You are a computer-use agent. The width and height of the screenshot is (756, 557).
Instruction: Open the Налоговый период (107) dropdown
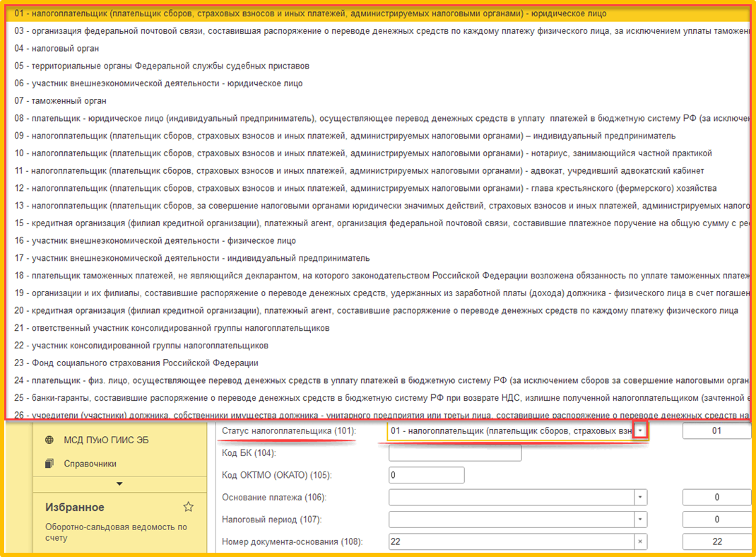click(640, 520)
